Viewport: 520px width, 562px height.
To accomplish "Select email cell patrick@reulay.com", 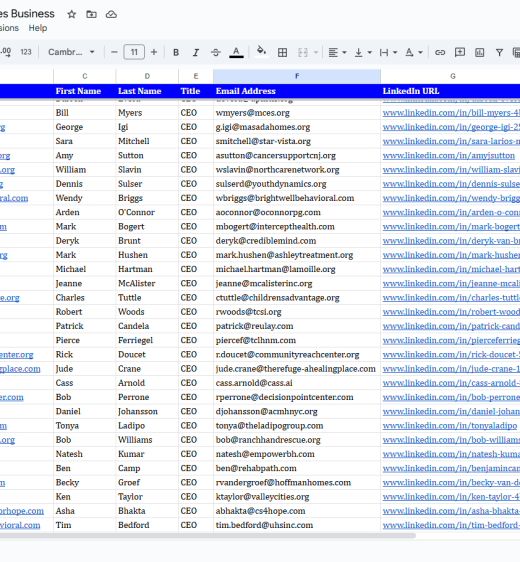I will point(297,326).
